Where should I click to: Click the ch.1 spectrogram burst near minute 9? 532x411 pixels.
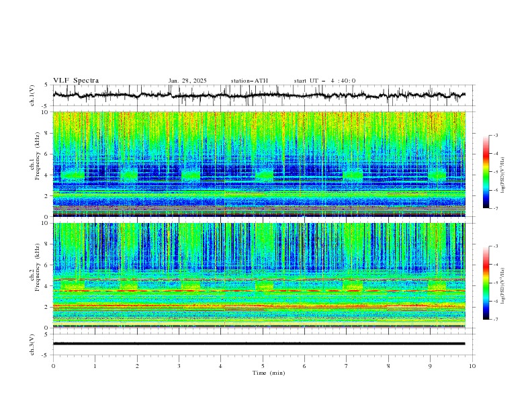[x=437, y=175]
